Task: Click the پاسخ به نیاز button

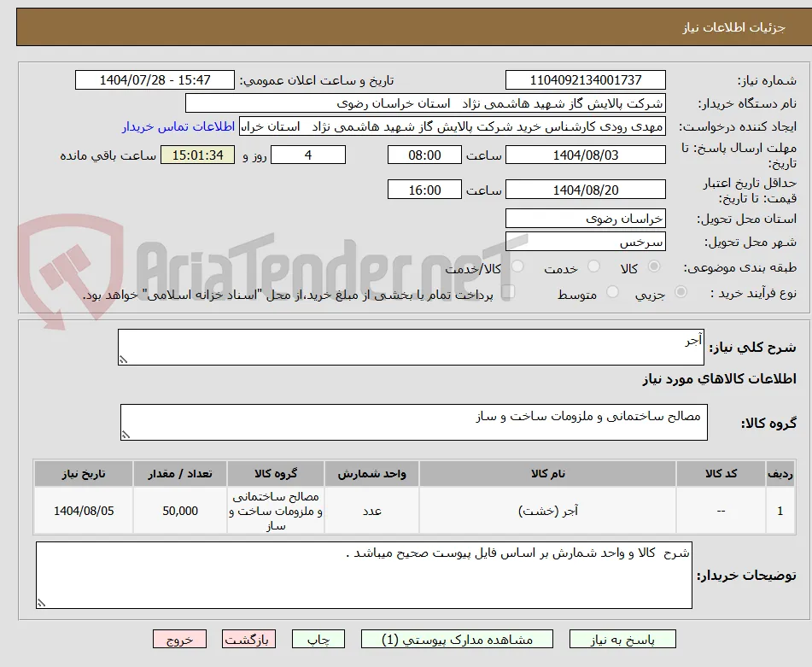Action: [x=622, y=639]
